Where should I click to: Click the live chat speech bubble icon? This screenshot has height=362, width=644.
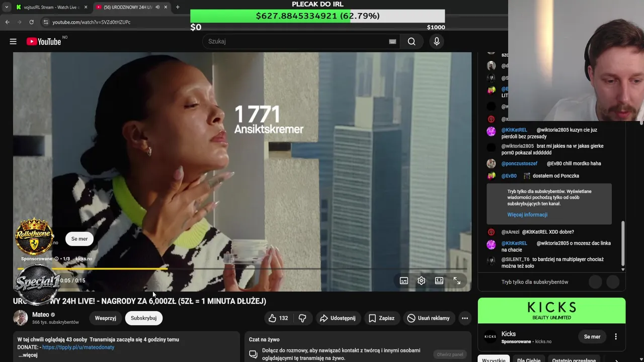coord(253,354)
